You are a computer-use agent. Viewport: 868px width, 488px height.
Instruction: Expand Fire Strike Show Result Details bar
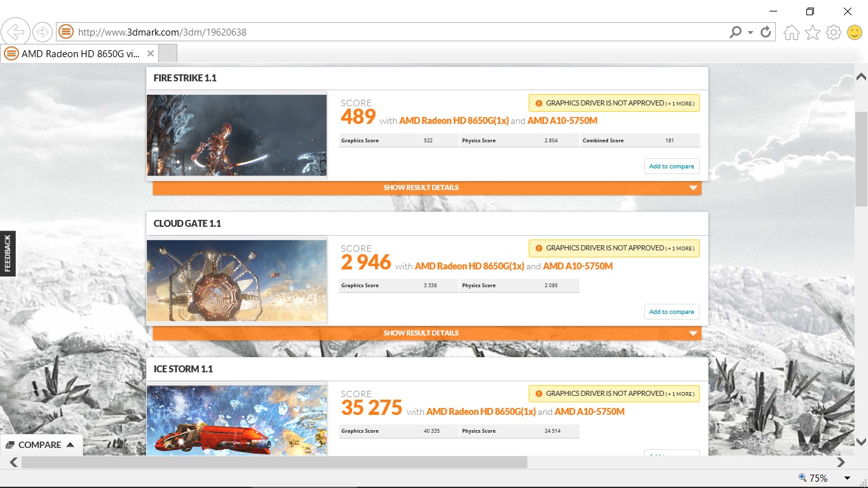point(427,188)
